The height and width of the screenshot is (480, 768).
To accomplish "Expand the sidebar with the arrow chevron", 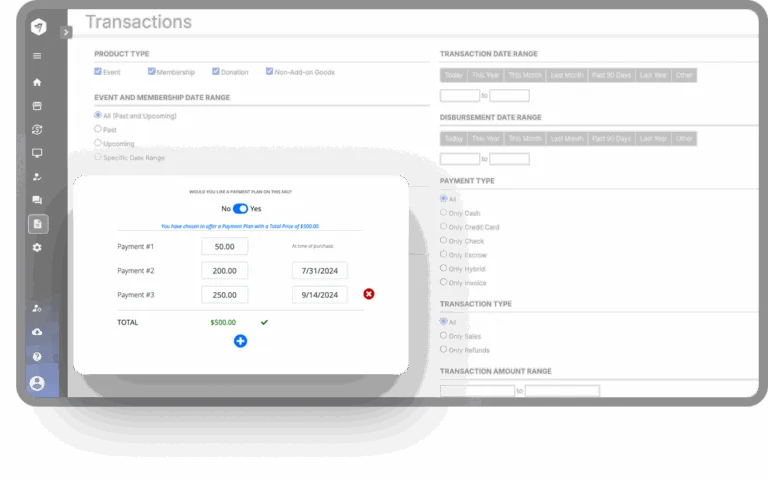I will click(x=66, y=32).
